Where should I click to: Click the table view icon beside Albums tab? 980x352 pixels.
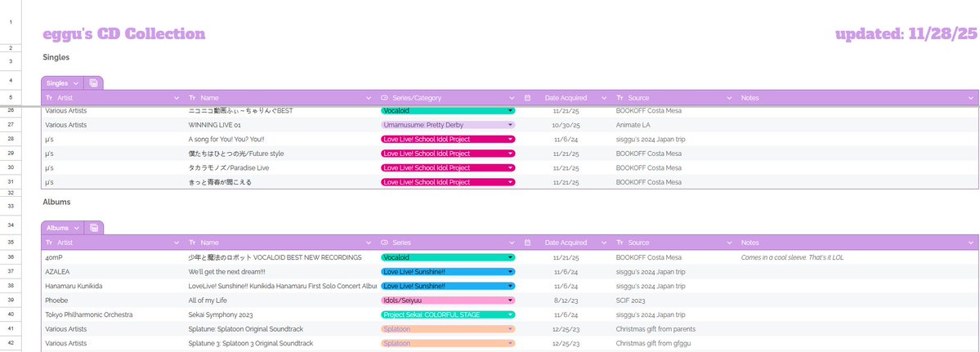(x=94, y=228)
